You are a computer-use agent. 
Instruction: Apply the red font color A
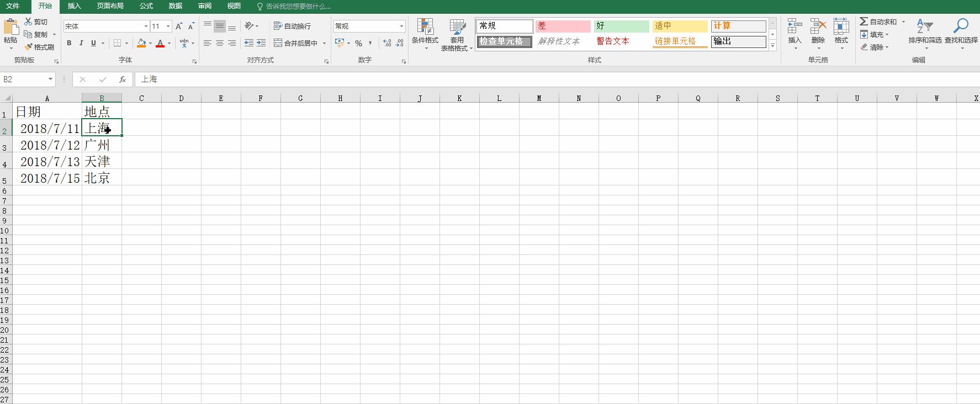[x=160, y=43]
